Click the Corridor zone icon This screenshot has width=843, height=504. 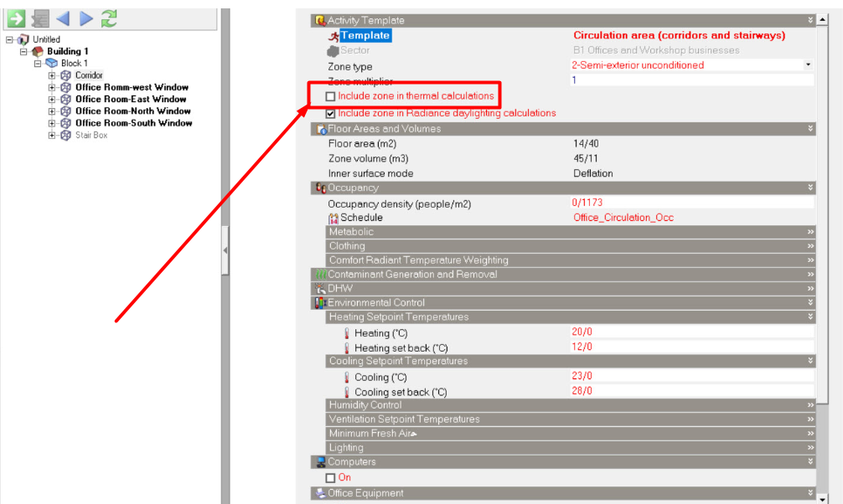pyautogui.click(x=65, y=75)
